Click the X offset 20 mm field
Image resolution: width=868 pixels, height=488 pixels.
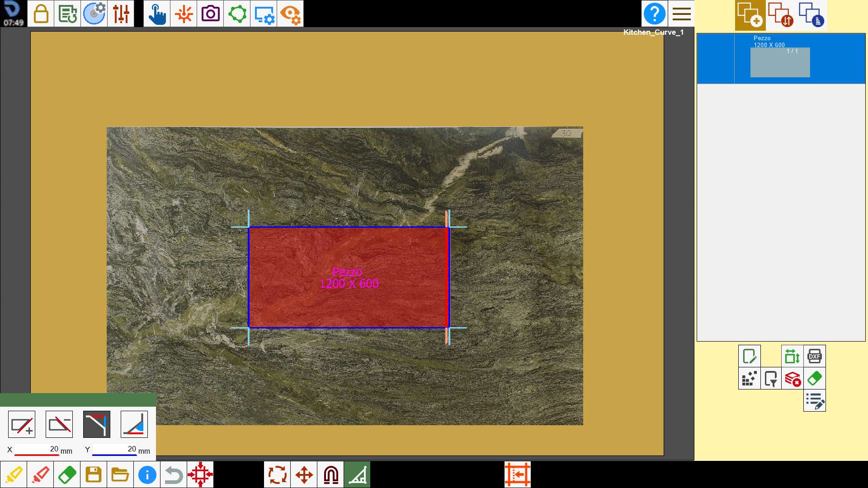tap(37, 449)
